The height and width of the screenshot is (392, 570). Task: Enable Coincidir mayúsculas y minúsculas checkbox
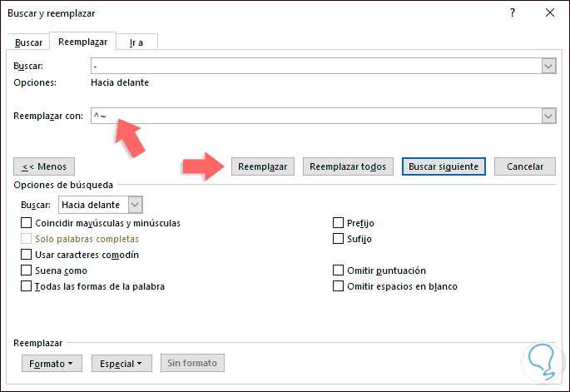(27, 223)
